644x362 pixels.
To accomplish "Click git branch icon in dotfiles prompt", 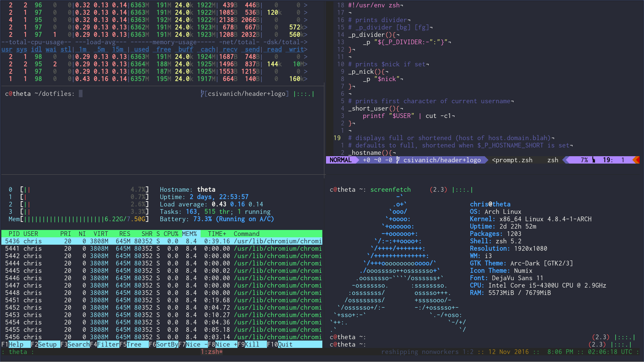I will [202, 94].
